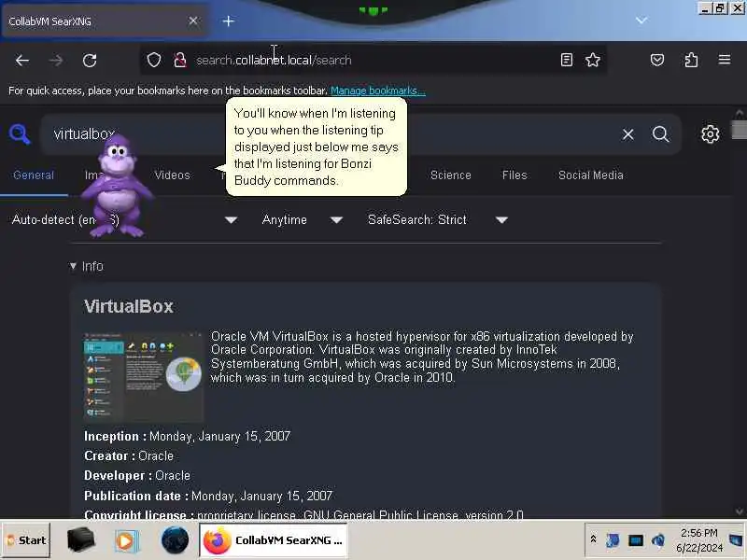
Task: Show hidden tray icons chevron
Action: pos(593,539)
